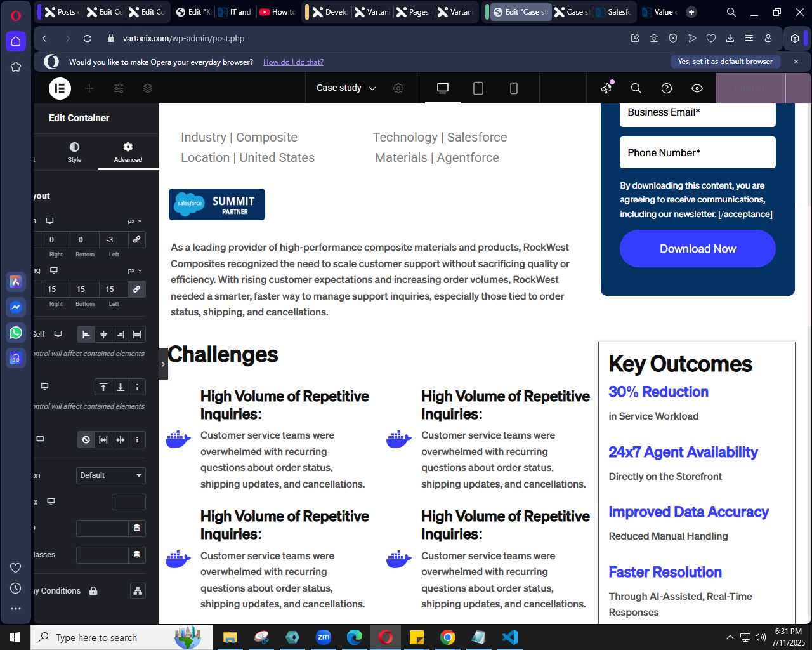Viewport: 812px width, 650px height.
Task: Open padding unit px dropdown
Action: (134, 270)
